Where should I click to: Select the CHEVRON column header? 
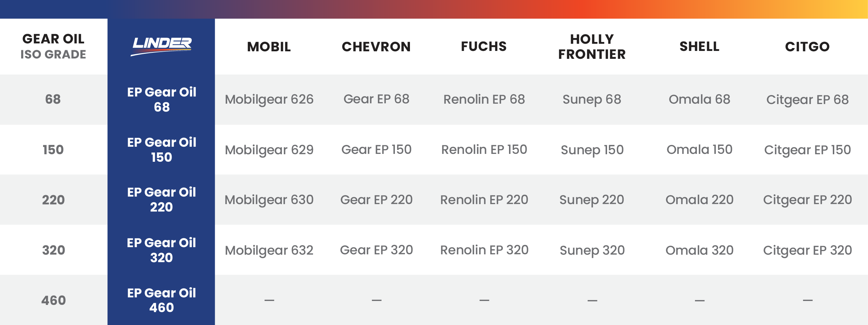376,47
